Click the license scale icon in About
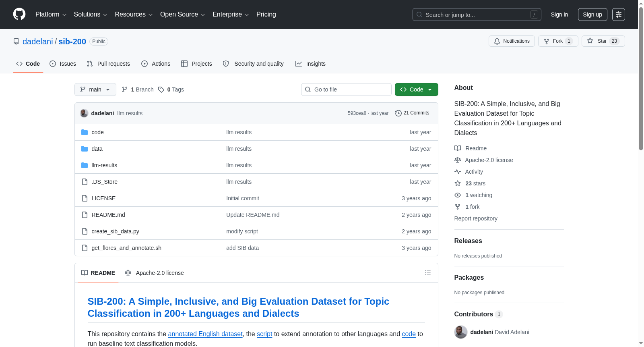This screenshot has height=347, width=644. (458, 160)
